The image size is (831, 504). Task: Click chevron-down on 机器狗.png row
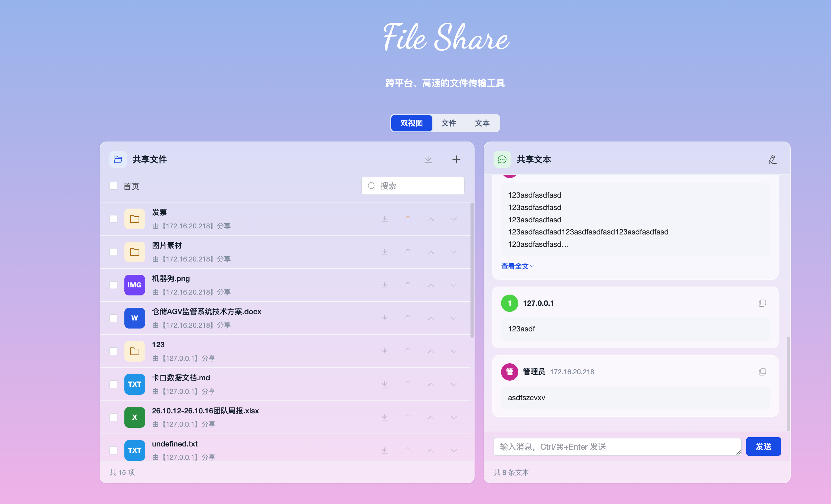point(454,285)
